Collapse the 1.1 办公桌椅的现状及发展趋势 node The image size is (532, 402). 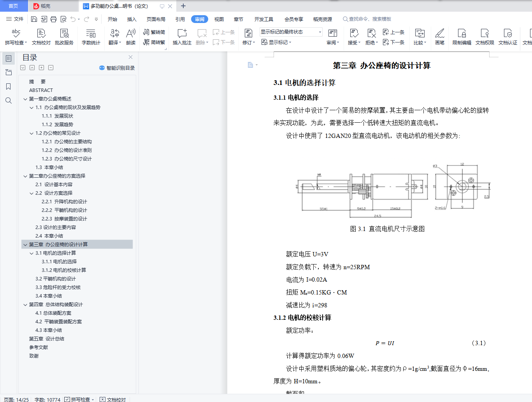point(32,108)
